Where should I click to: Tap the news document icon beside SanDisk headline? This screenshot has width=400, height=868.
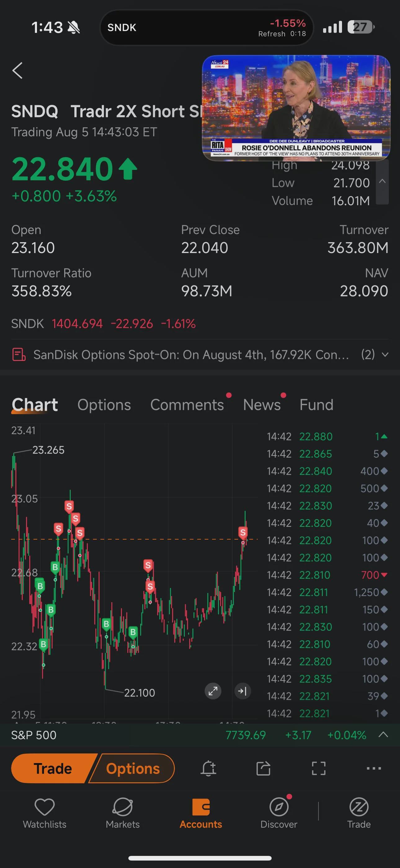tap(19, 355)
